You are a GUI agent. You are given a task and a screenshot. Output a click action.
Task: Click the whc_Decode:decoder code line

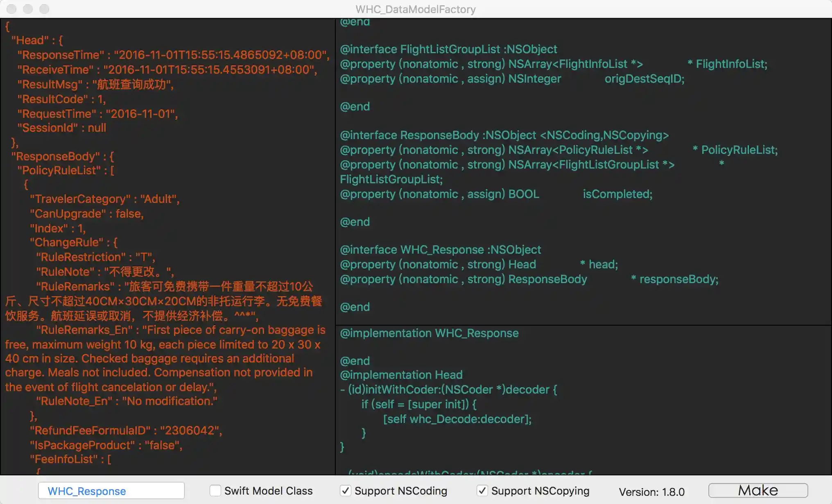coord(457,419)
